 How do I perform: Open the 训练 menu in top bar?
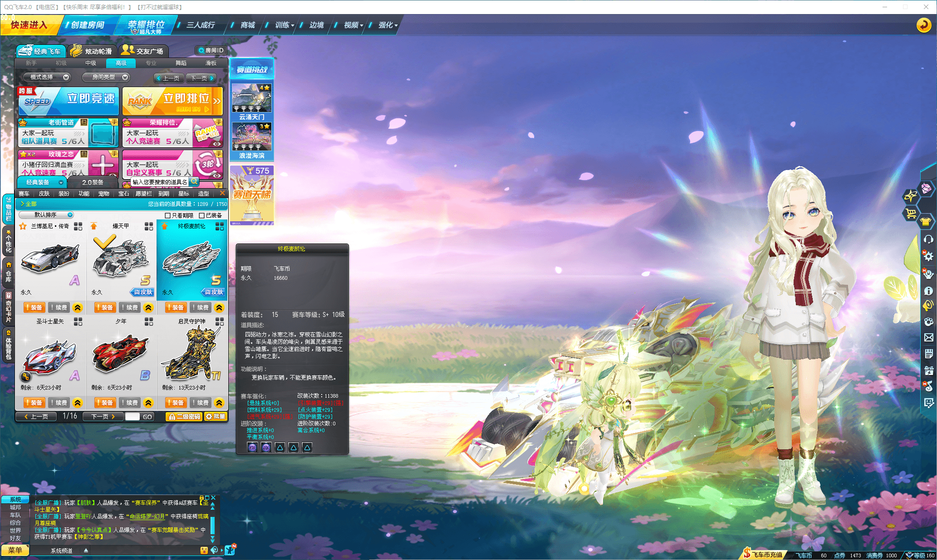tap(284, 25)
